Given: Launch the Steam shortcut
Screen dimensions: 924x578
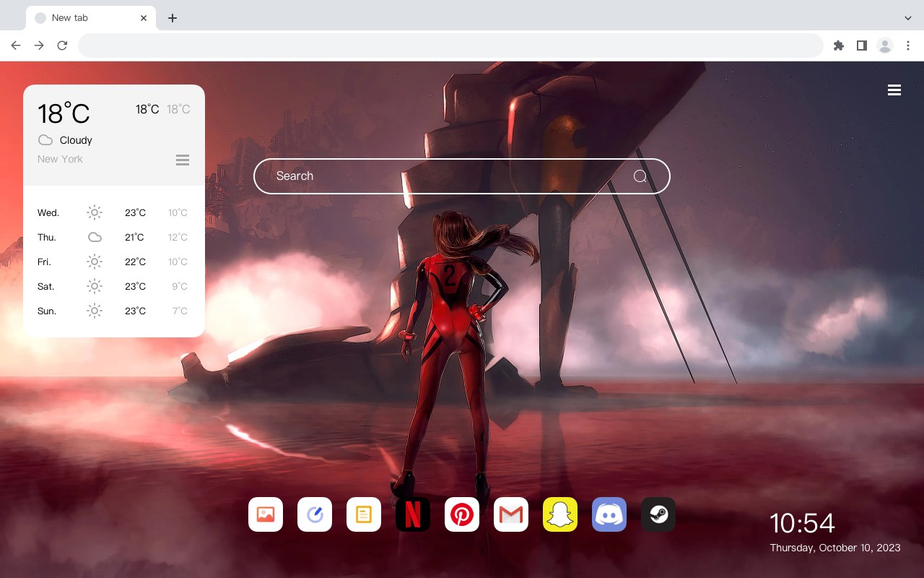Looking at the screenshot, I should pyautogui.click(x=658, y=514).
